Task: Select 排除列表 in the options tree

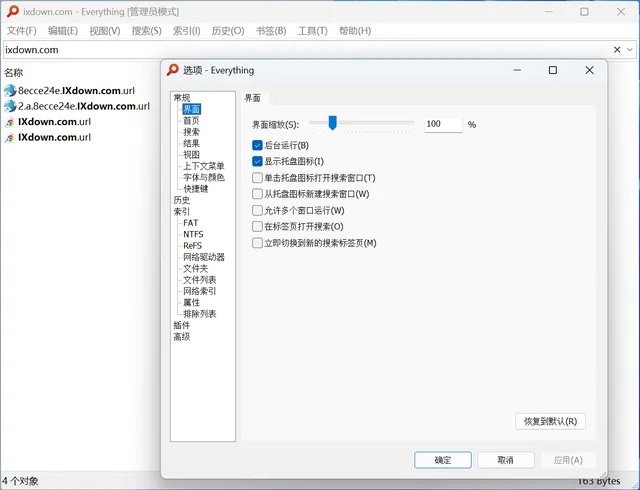Action: [x=200, y=314]
